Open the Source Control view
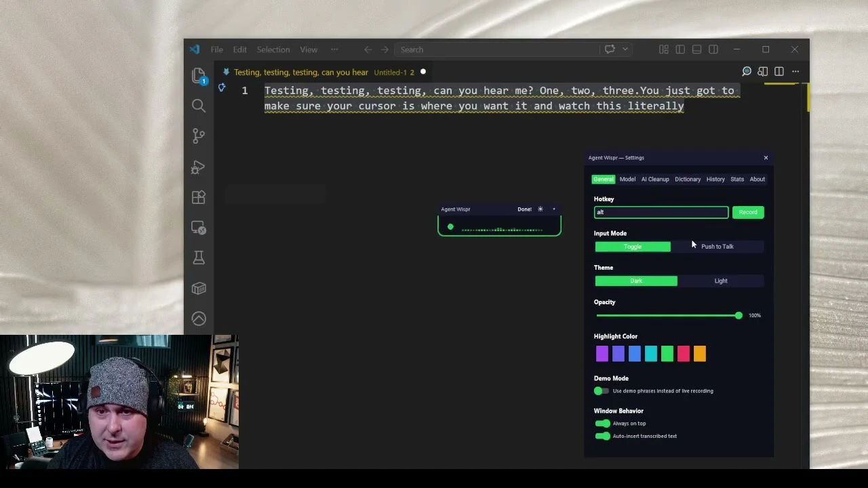Viewport: 868px width, 488px height. pyautogui.click(x=199, y=136)
